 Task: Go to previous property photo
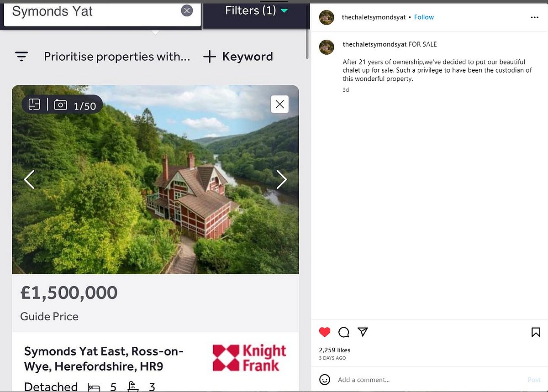click(x=29, y=179)
